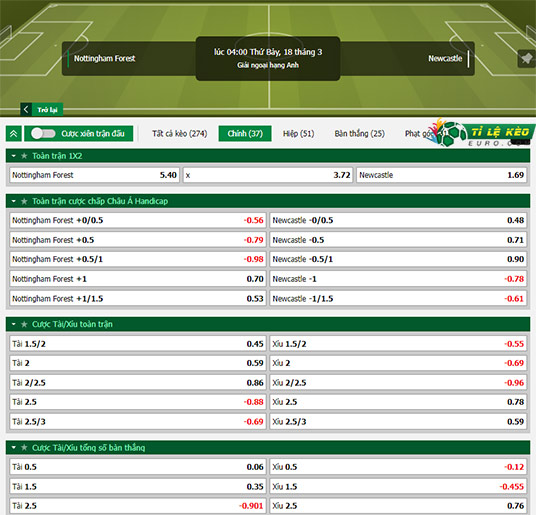The image size is (536, 515).
Task: Click the back arrow icon next to Trở lại
Action: click(x=26, y=110)
